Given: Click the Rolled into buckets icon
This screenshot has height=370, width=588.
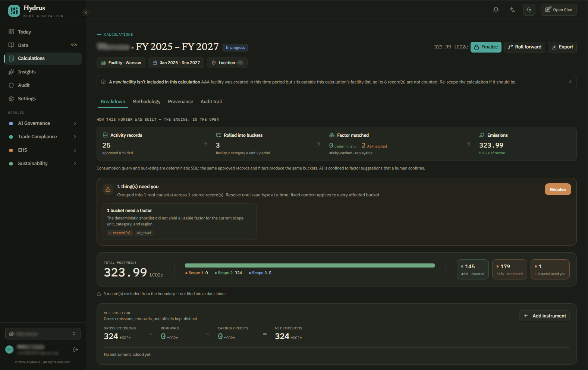Looking at the screenshot, I should (x=218, y=135).
